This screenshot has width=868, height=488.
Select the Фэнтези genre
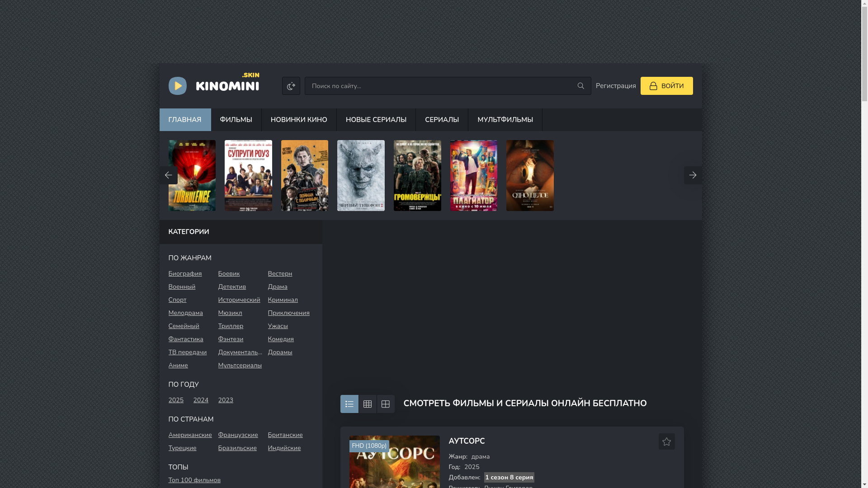231,339
